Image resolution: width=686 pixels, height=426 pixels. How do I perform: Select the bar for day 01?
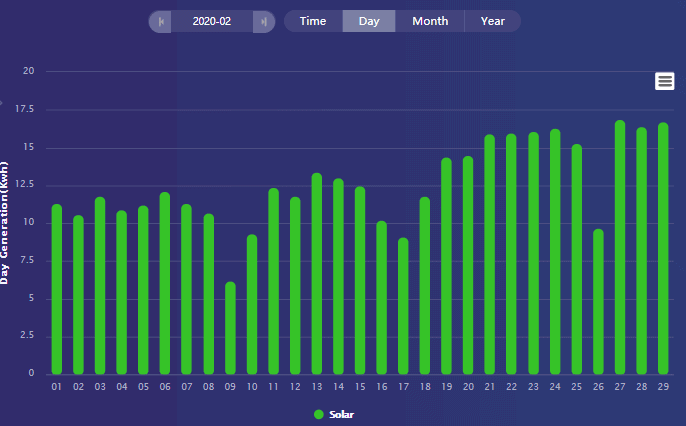tap(57, 289)
